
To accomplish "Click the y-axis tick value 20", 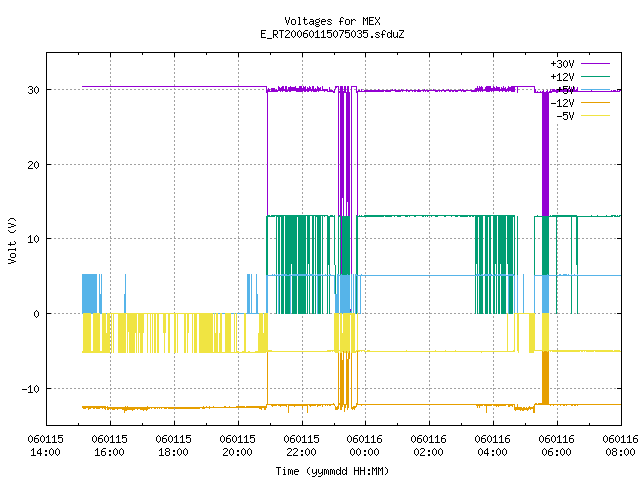I will (x=33, y=165).
